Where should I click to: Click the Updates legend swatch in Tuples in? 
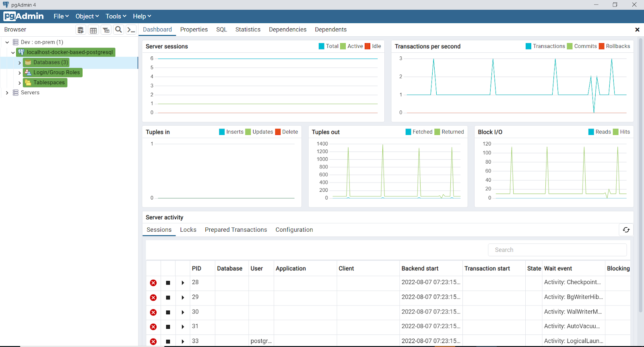point(248,132)
